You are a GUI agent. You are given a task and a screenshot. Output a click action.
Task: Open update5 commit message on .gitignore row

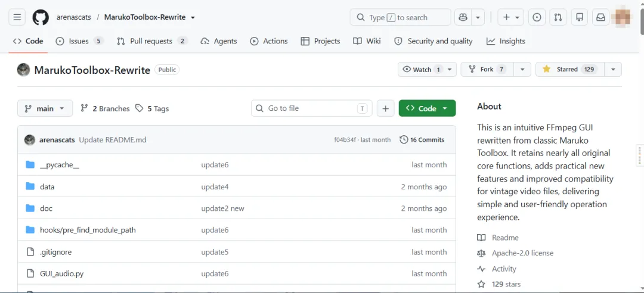[x=215, y=252]
